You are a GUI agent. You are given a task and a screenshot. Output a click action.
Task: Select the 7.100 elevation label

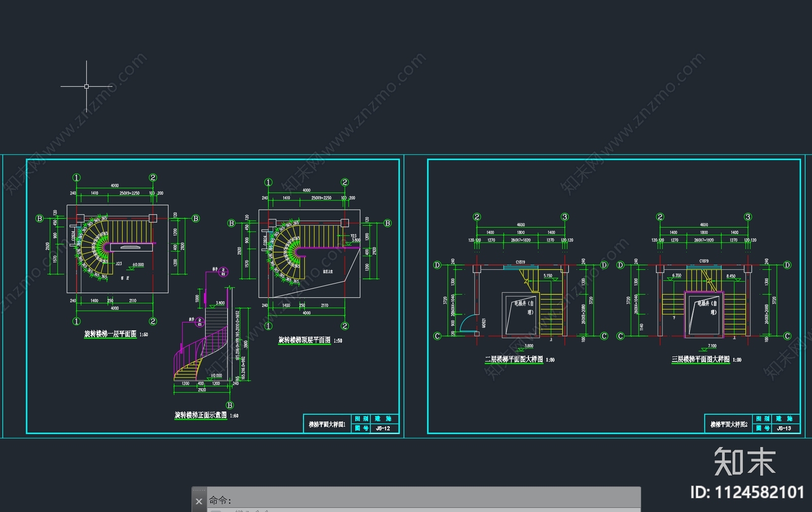pos(713,346)
